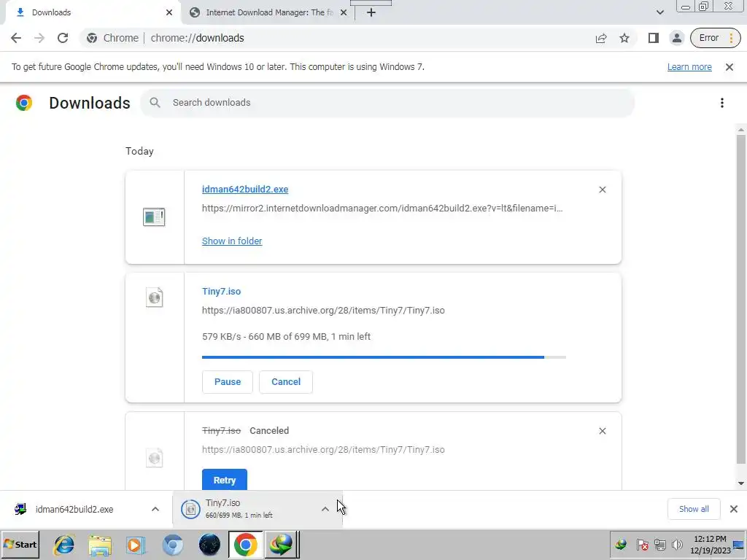The height and width of the screenshot is (560, 747).
Task: Click the idman642build2.exe source URL text
Action: [382, 208]
